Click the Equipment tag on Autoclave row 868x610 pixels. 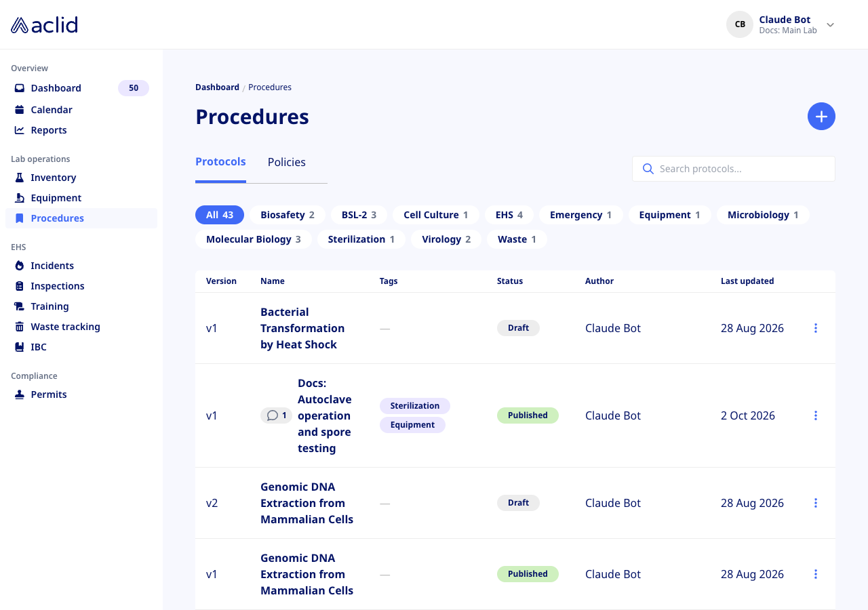click(412, 425)
